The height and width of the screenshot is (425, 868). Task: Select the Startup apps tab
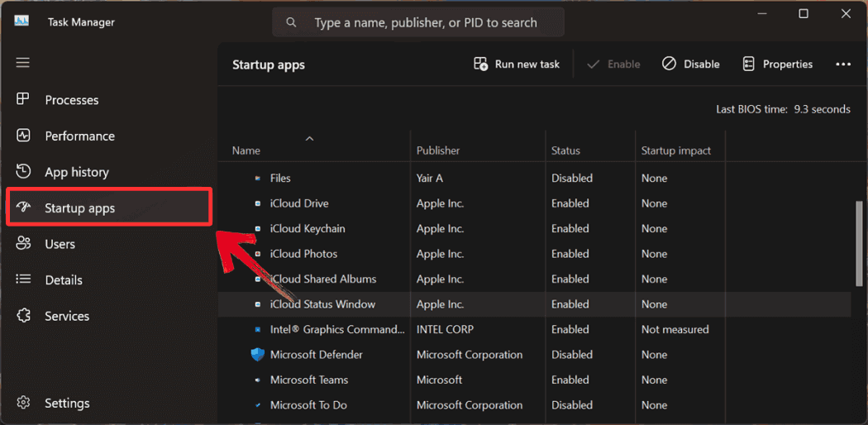pyautogui.click(x=108, y=208)
